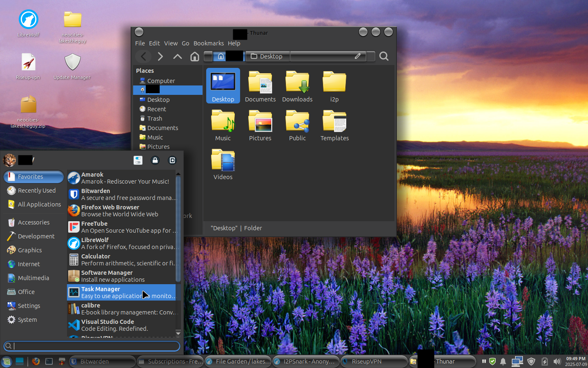
Task: Open the Go menu in Thunar
Action: [x=185, y=43]
